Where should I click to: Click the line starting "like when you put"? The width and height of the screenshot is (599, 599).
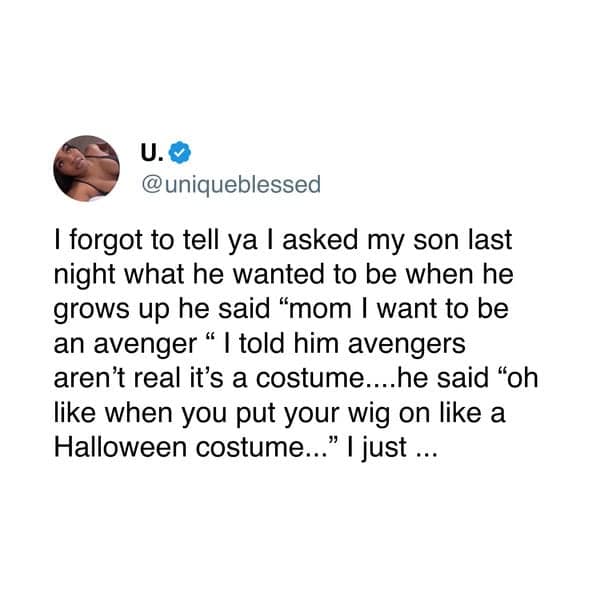pos(280,413)
